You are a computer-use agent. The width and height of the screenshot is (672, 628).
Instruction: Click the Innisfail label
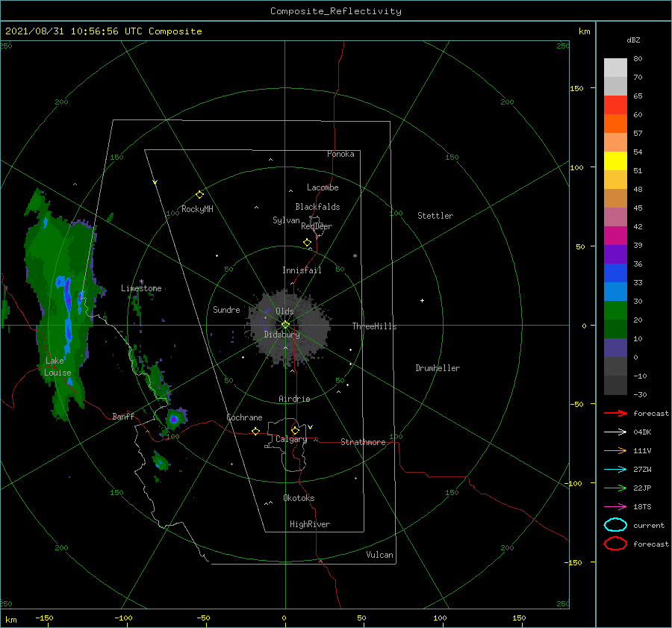pos(302,270)
